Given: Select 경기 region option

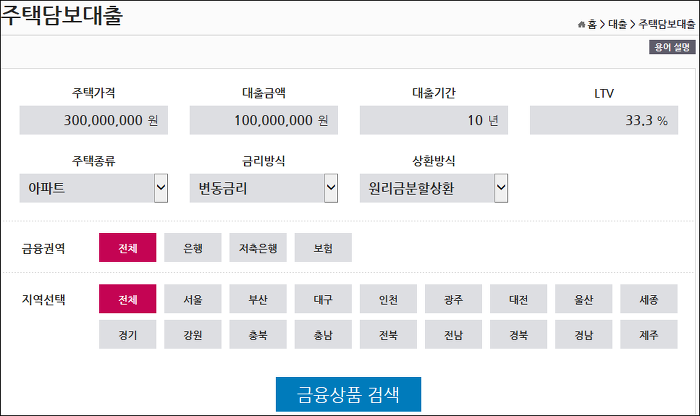Looking at the screenshot, I should [x=128, y=334].
